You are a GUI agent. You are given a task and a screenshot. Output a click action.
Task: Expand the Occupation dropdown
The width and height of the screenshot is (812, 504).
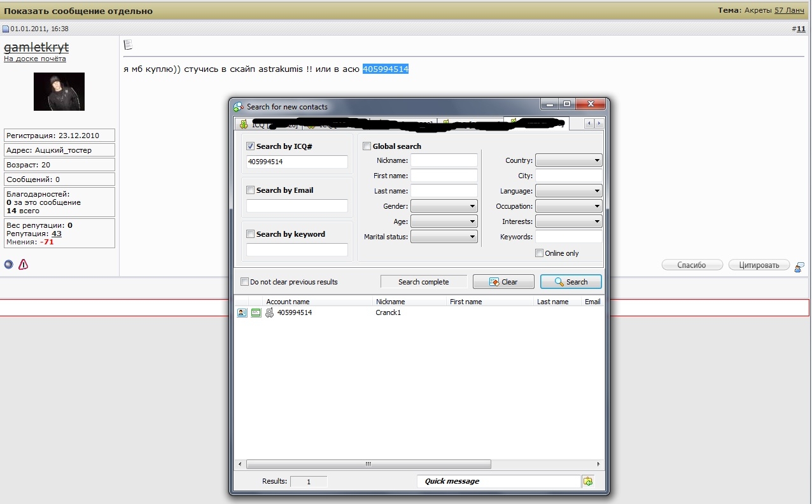(569, 206)
